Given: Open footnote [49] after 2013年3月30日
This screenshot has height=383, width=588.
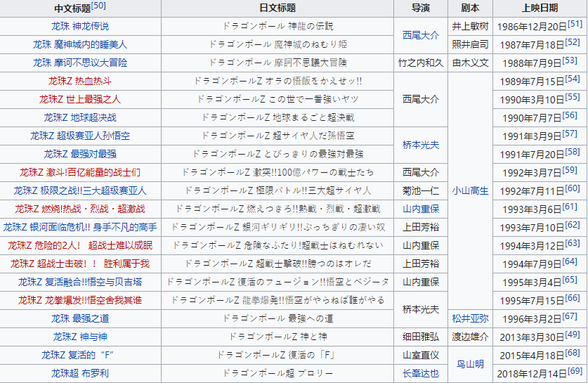Looking at the screenshot, I should tap(573, 335).
